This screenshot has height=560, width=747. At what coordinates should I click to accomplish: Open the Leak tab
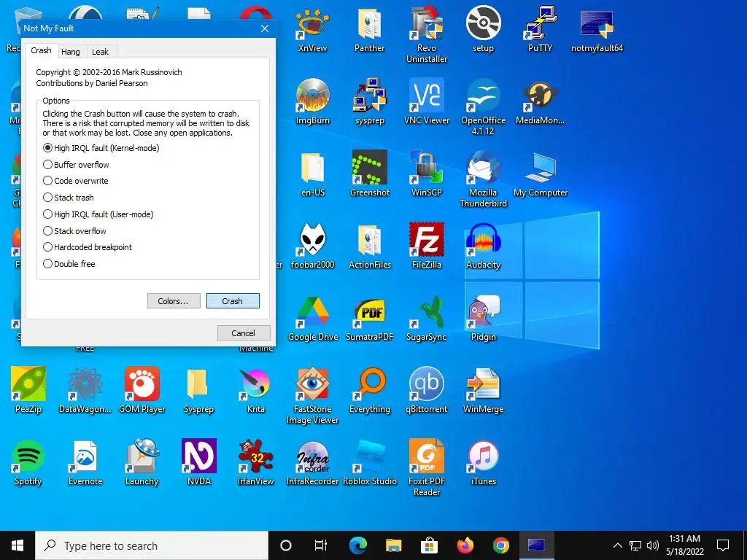tap(100, 52)
